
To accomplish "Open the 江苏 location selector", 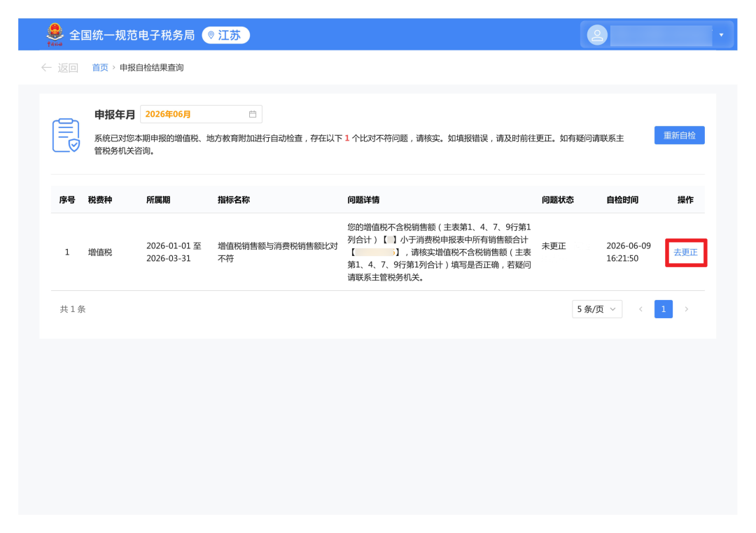I will click(225, 35).
